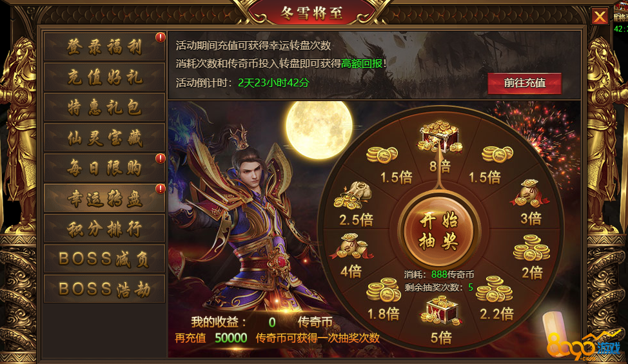Start the lottery with 开始抽奖 button
Image resolution: width=628 pixels, height=364 pixels.
pyautogui.click(x=439, y=231)
